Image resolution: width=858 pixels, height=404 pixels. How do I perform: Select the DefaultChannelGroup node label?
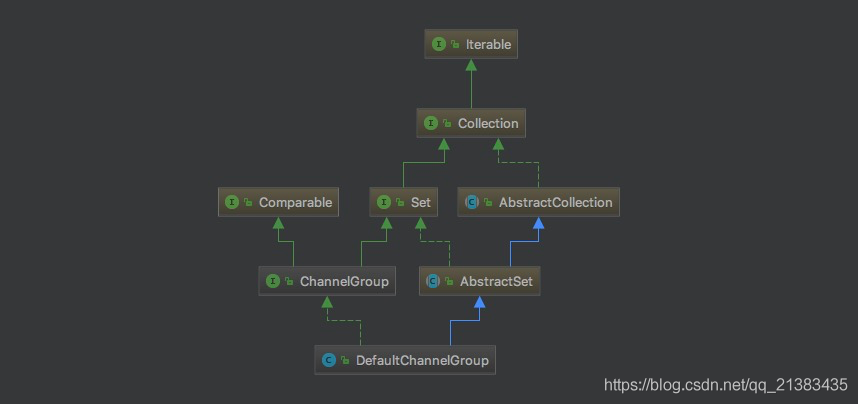point(422,360)
